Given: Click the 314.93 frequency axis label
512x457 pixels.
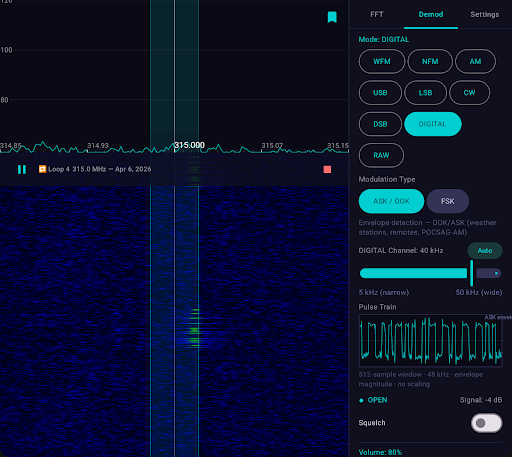Looking at the screenshot, I should point(98,145).
